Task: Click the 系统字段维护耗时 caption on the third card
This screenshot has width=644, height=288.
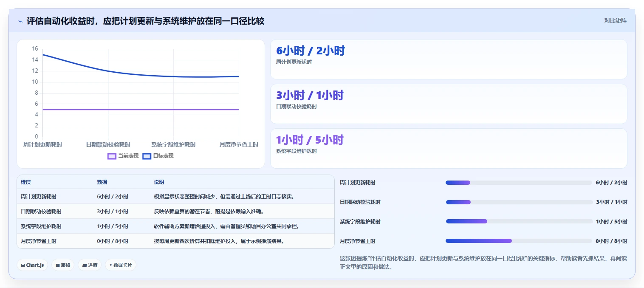Action: pos(297,151)
